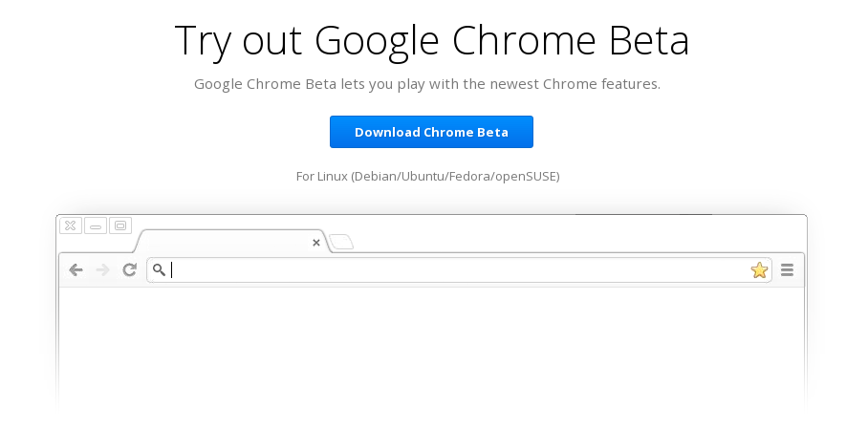
Task: Click the 'newest Chrome features' subtitle text
Action: 575,84
